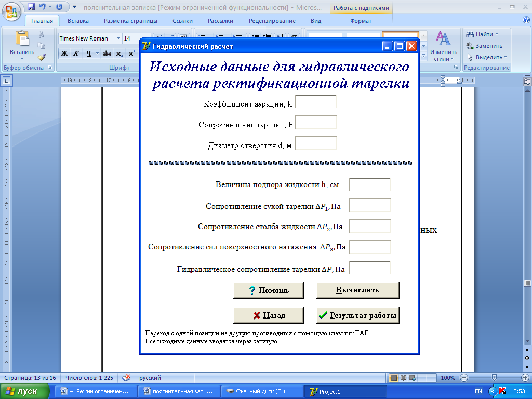Click the tab selector at ruler corner
The width and height of the screenshot is (532, 399).
6,81
